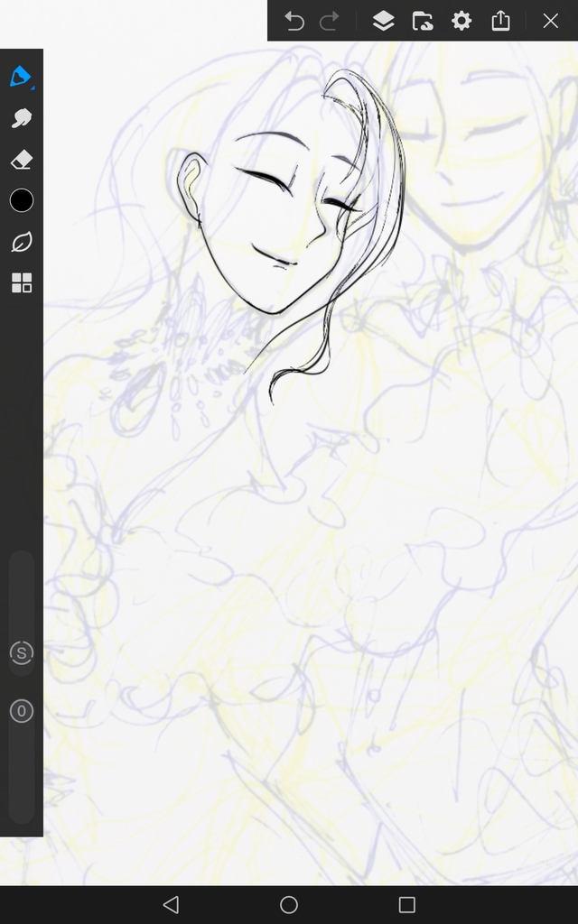Tap the brush size S slider handle

click(22, 653)
